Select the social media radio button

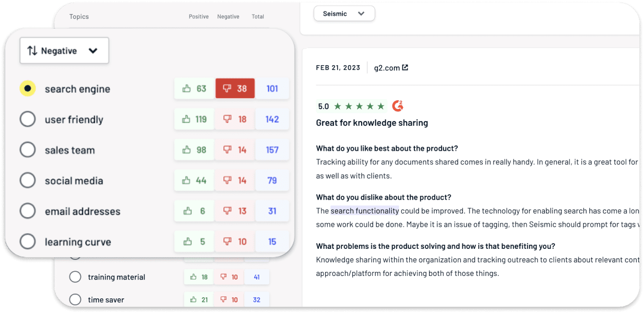tap(28, 180)
